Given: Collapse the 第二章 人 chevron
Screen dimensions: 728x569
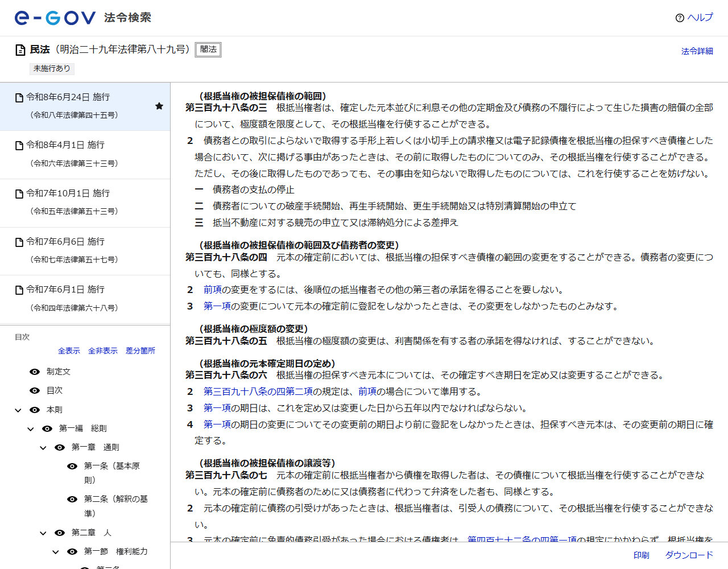Looking at the screenshot, I should click(43, 533).
